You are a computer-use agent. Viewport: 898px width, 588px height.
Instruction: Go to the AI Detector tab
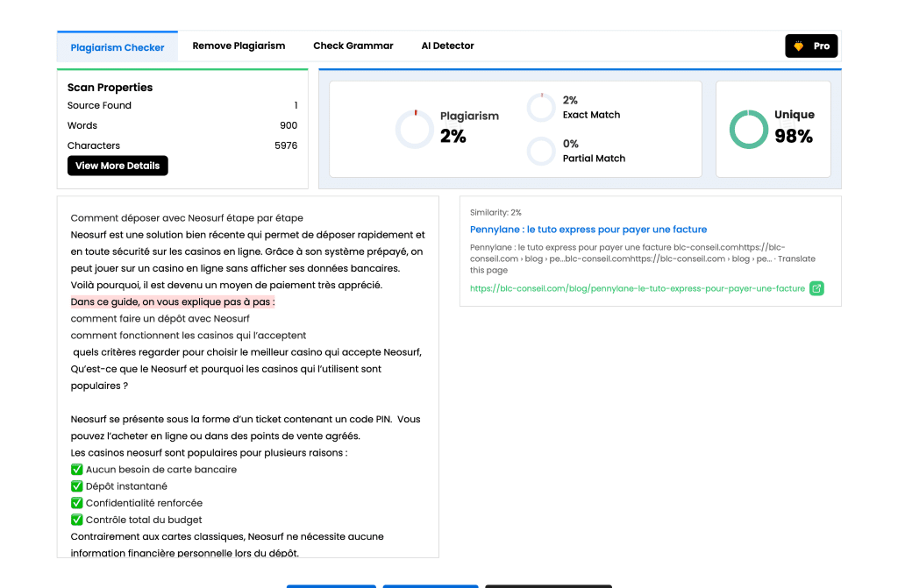tap(447, 46)
